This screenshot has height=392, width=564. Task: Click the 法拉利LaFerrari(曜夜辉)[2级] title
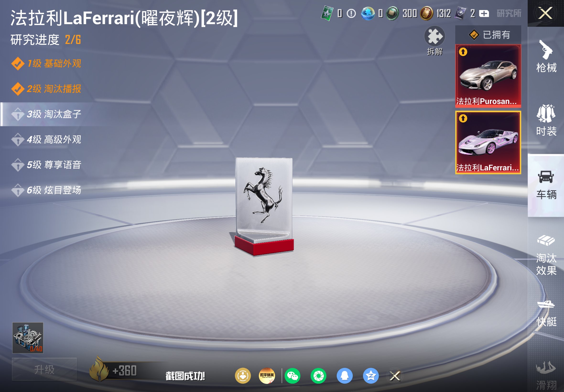(124, 18)
